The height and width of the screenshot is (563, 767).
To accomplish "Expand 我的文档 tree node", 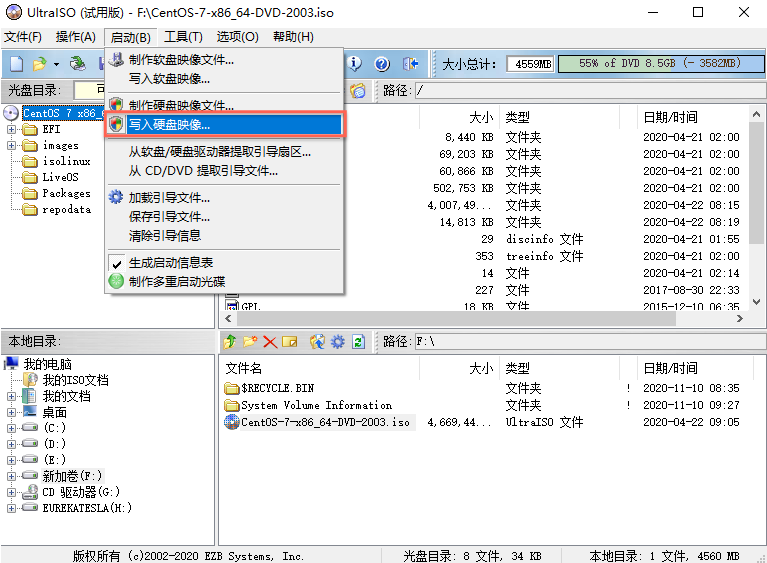I will (x=11, y=396).
